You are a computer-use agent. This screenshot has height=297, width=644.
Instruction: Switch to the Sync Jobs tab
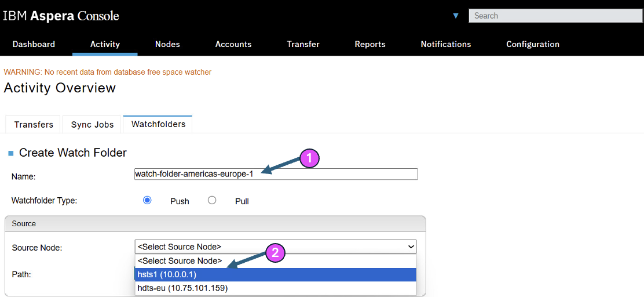pos(93,125)
